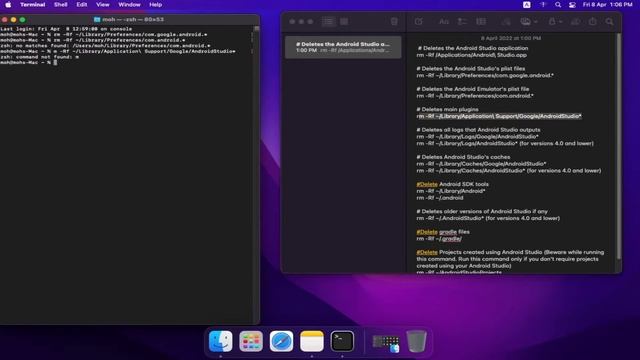This screenshot has height=360, width=640.
Task: Insert a checklist in the note
Action: tap(462, 22)
